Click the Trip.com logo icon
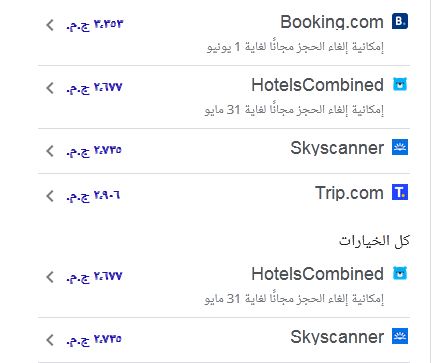Screen dimensions: 432x363 tap(400, 193)
